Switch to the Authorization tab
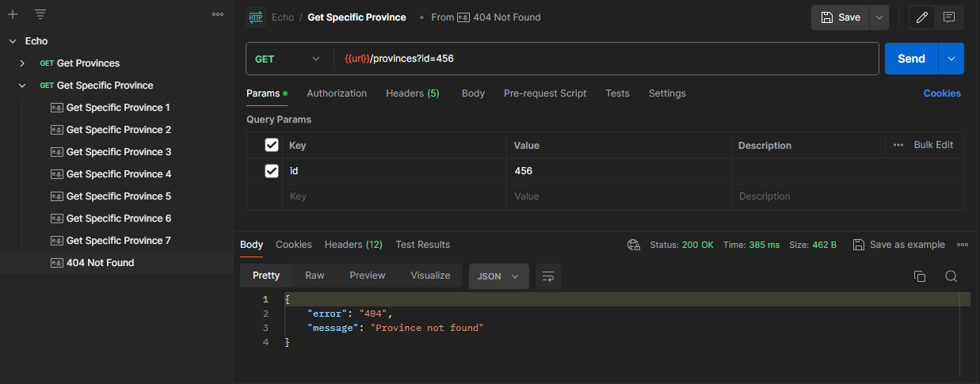Screen dimensions: 980x384 pos(337,93)
